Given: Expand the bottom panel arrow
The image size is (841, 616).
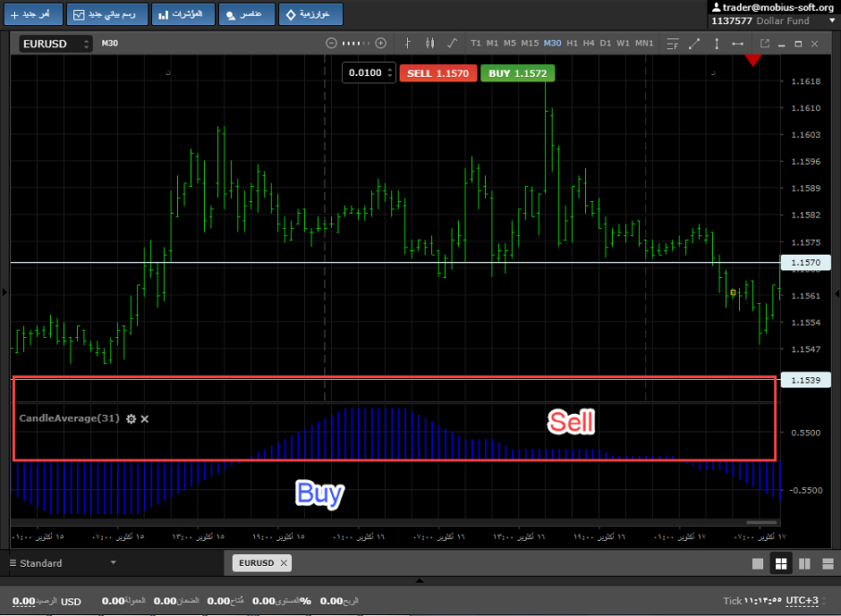Looking at the screenshot, I should pos(420,581).
